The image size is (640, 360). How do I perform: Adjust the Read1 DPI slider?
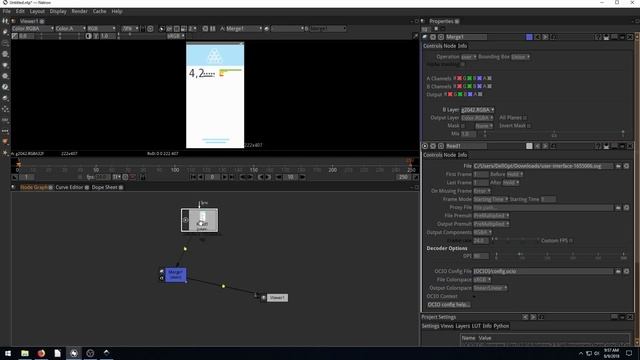coord(560,256)
